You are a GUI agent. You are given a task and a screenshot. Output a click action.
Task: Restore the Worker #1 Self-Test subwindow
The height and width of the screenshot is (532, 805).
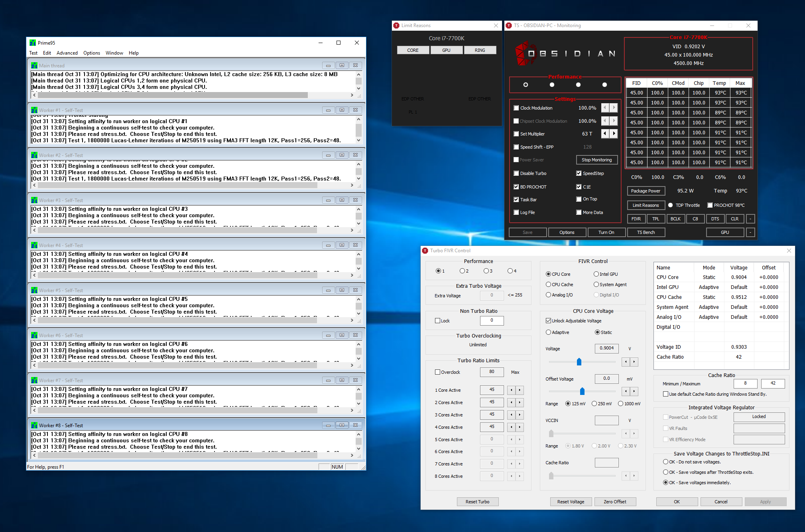pos(342,110)
